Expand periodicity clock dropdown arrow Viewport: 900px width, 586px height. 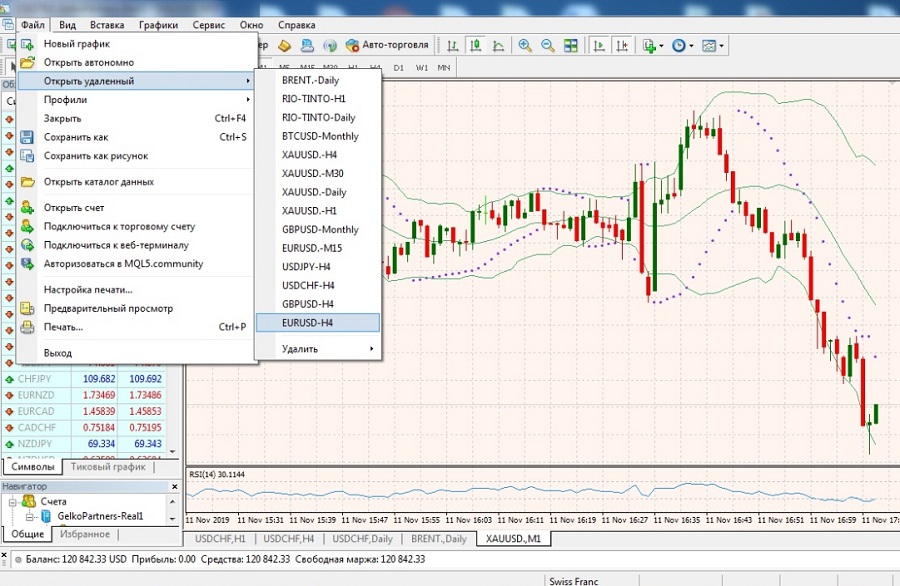click(691, 46)
